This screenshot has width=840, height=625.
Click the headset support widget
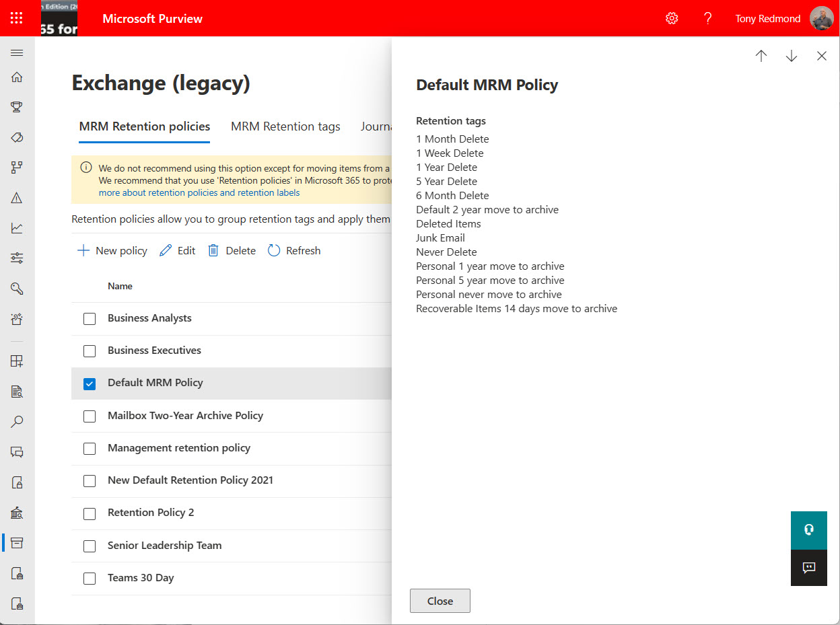pyautogui.click(x=808, y=529)
